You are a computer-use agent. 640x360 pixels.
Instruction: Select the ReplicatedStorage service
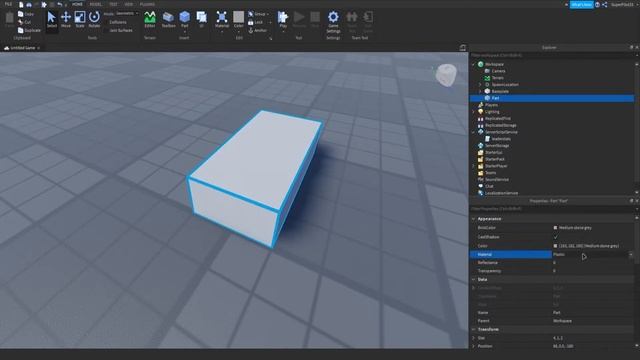[x=497, y=125]
